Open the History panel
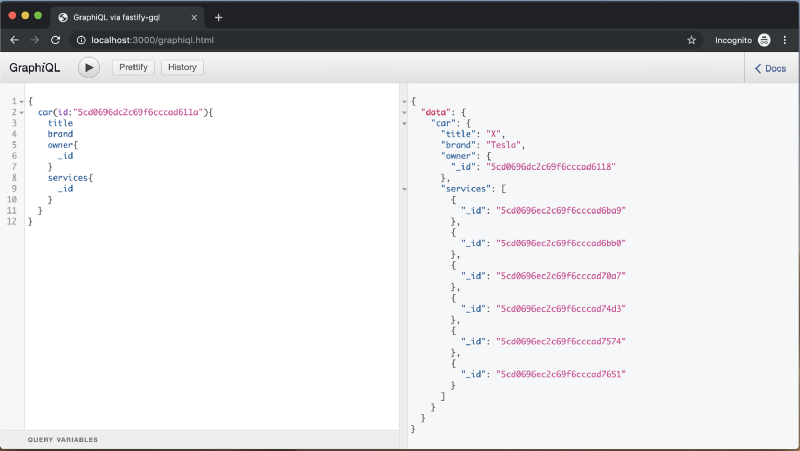800x451 pixels. click(x=182, y=67)
